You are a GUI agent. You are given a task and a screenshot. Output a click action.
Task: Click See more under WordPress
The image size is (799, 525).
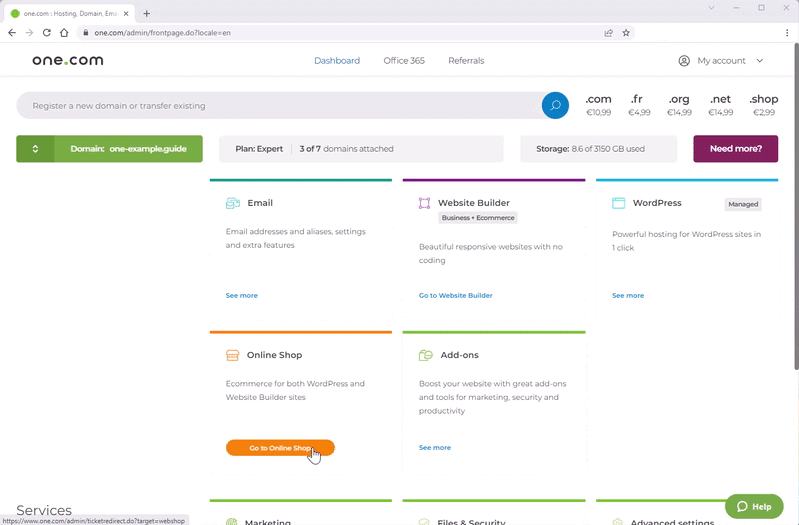[x=628, y=296]
